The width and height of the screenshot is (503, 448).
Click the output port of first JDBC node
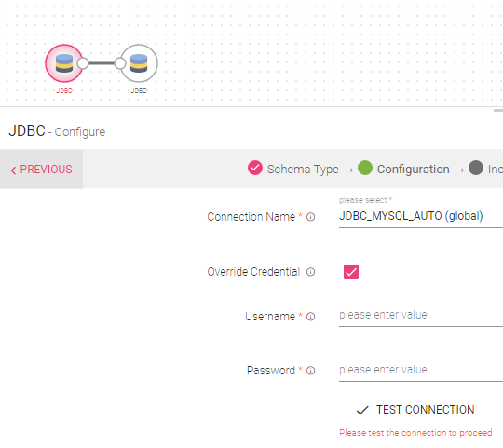83,63
